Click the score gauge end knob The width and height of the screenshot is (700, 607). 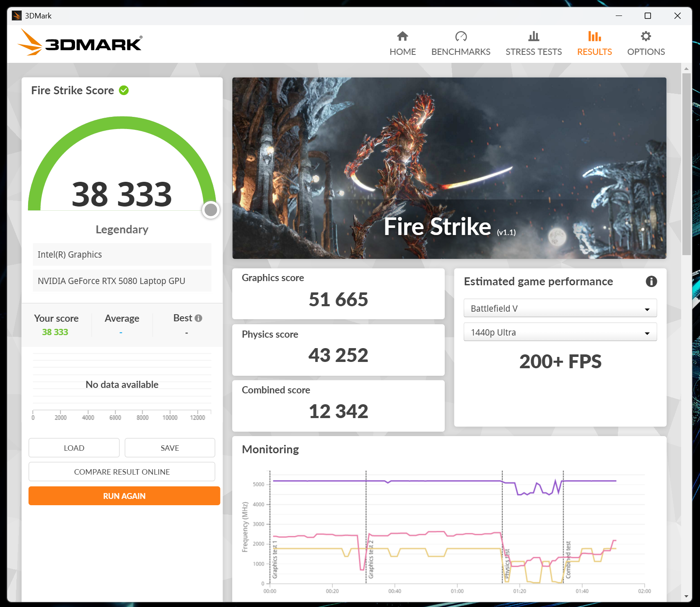tap(211, 210)
